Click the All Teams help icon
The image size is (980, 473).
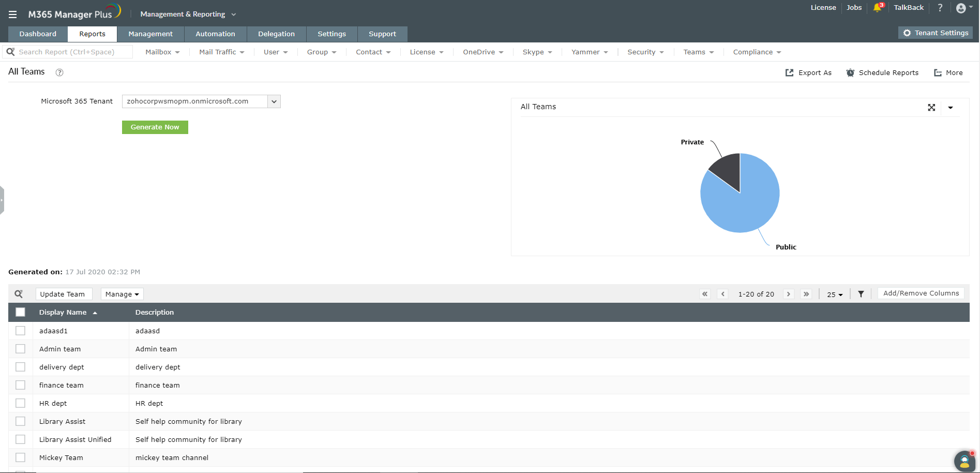(x=59, y=72)
